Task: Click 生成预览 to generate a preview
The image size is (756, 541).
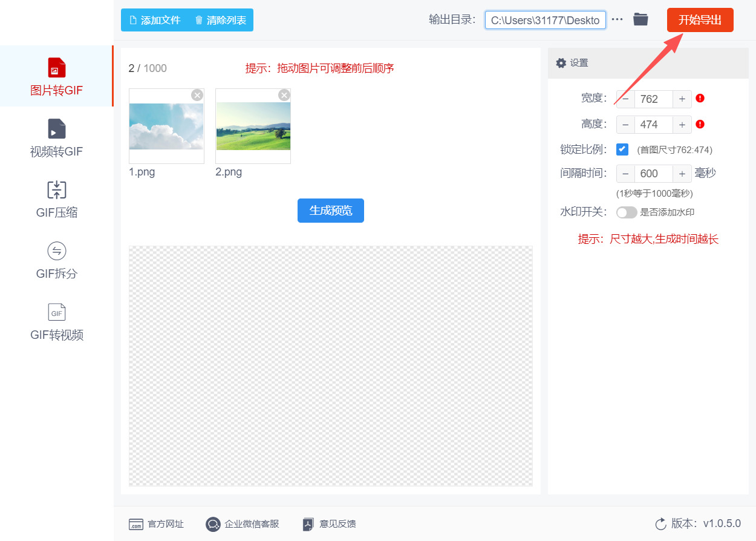Action: pos(330,211)
